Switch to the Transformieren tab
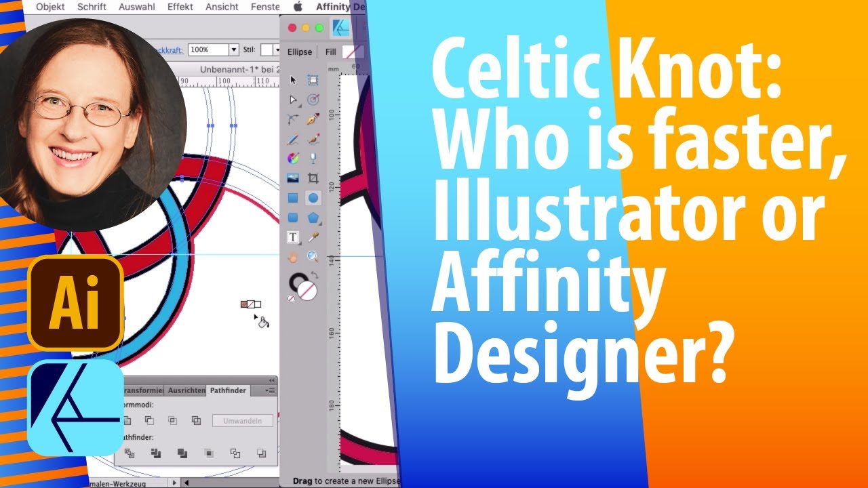This screenshot has height=488, width=868. (142, 390)
